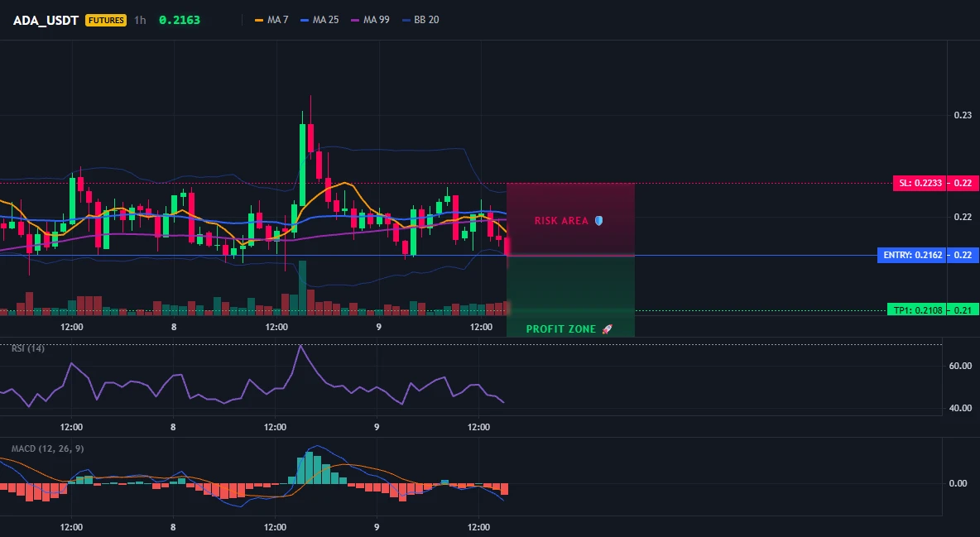Toggle the MA 25 legend entry
Viewport: 980px width, 537px height.
point(319,20)
